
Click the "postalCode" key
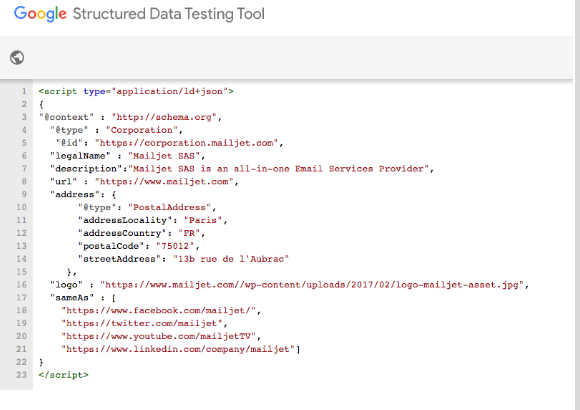111,246
